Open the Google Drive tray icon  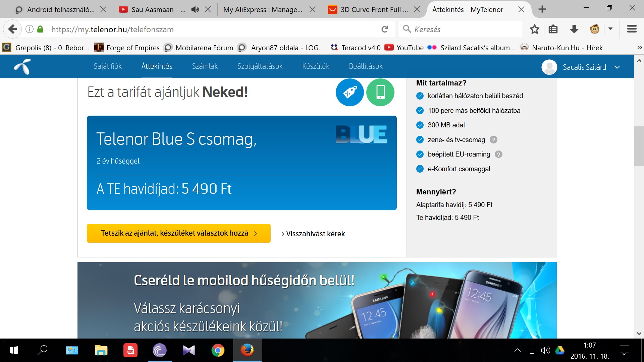[559, 350]
